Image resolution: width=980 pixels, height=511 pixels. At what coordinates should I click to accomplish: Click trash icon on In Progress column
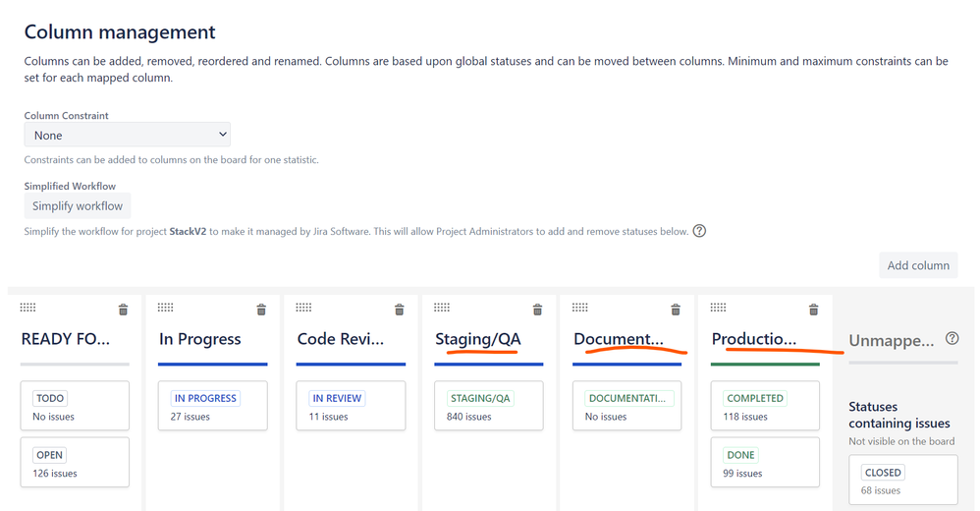click(x=261, y=310)
